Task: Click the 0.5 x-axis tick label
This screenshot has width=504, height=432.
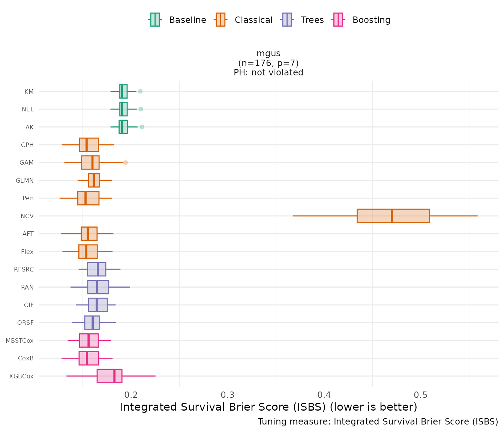Action: point(420,395)
